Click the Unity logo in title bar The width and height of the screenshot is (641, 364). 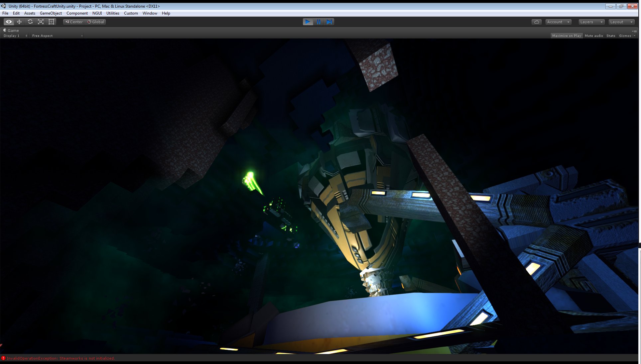click(x=4, y=6)
